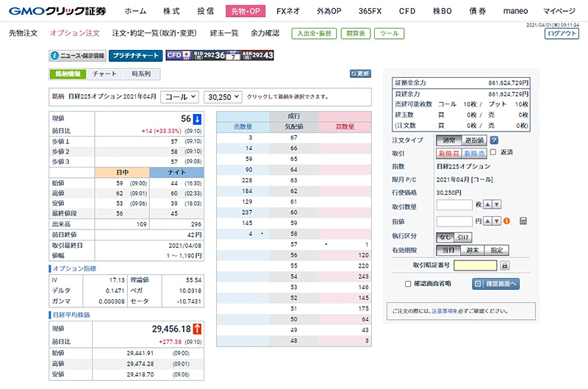Click the 取引数量 quantity input field
588x389 pixels.
click(x=454, y=204)
